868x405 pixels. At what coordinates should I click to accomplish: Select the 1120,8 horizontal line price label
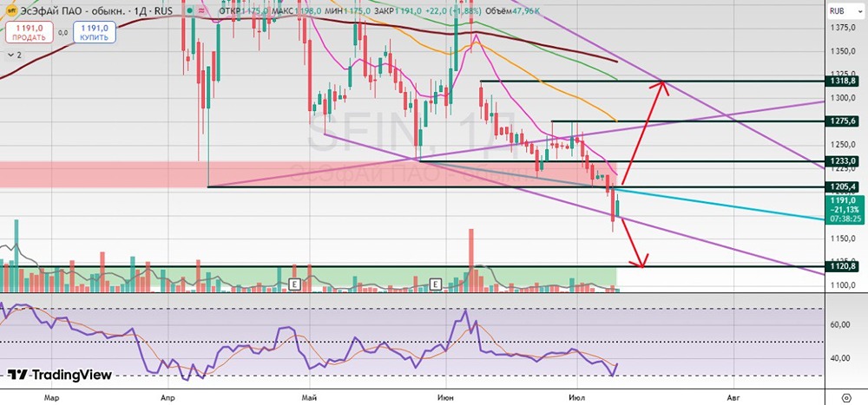(x=841, y=266)
